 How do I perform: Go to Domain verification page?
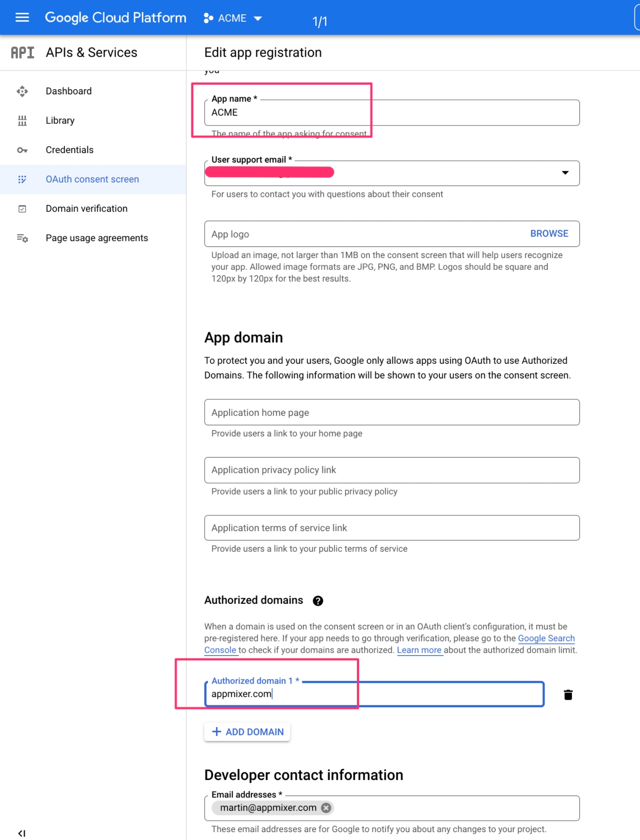tap(86, 209)
